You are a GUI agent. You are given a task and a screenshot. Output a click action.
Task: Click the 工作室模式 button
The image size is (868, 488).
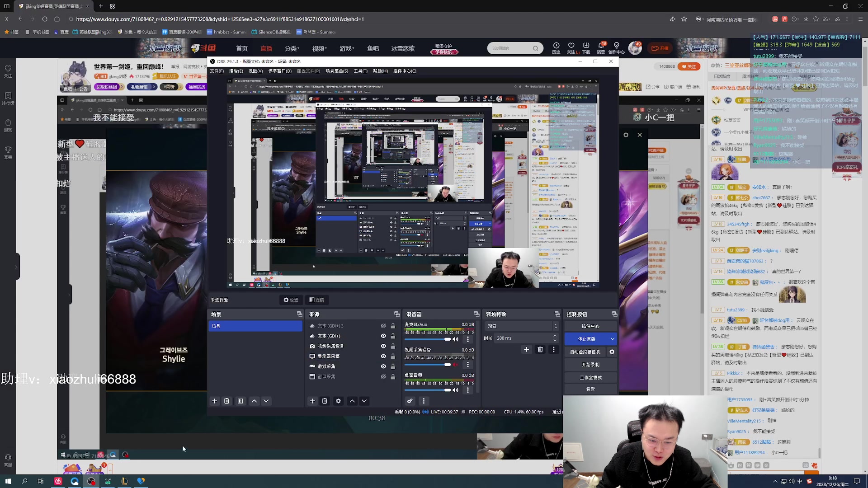[x=590, y=377]
